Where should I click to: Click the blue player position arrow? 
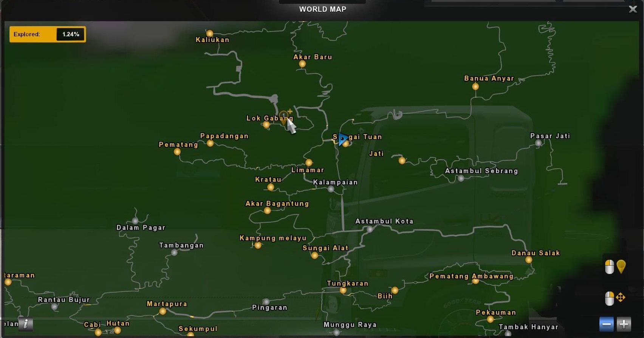(x=342, y=139)
